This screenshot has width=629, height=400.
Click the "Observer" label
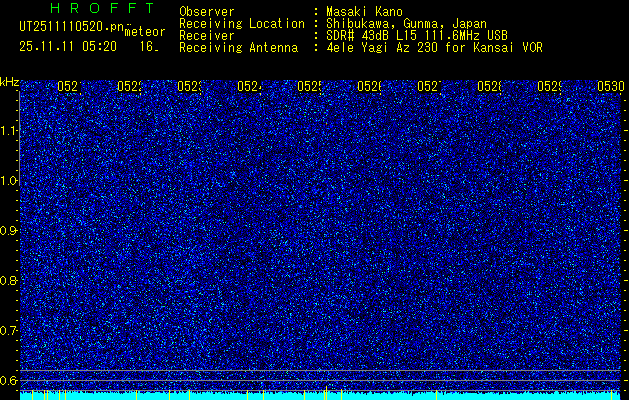(207, 11)
